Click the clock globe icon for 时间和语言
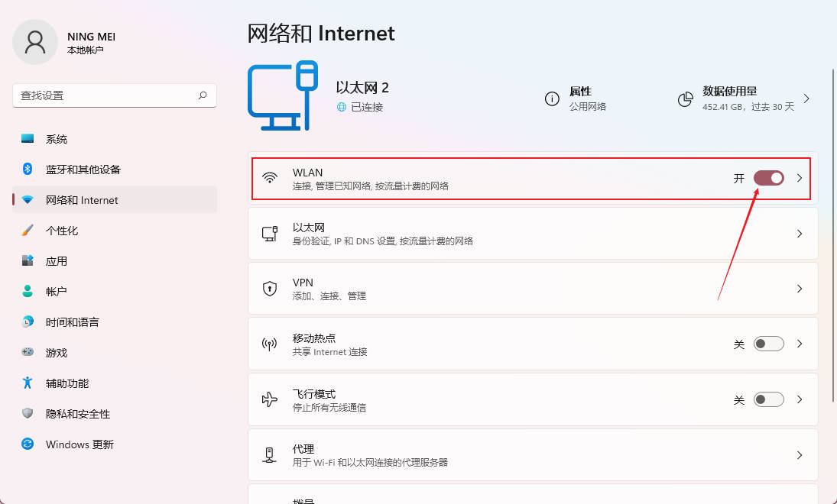This screenshot has width=837, height=504. pos(28,321)
